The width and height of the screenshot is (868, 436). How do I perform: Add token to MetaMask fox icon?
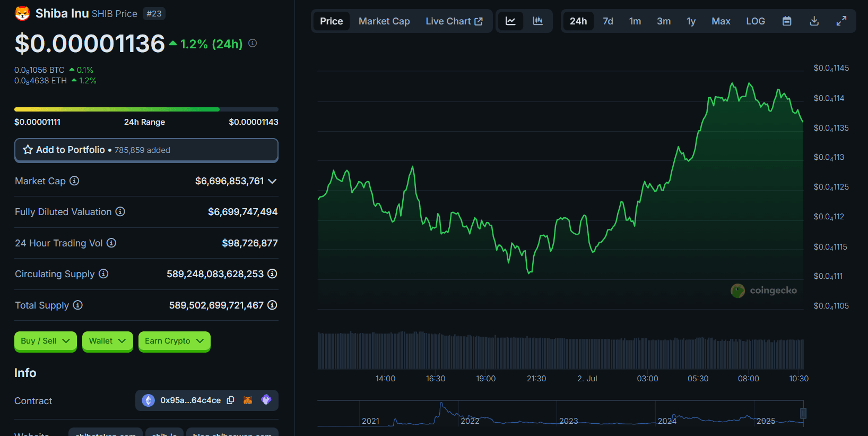(248, 400)
